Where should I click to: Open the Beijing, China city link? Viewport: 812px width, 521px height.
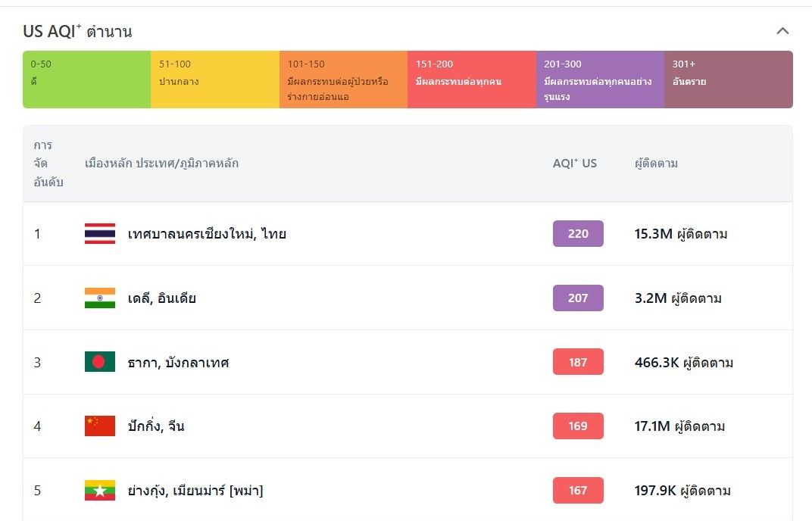click(156, 426)
